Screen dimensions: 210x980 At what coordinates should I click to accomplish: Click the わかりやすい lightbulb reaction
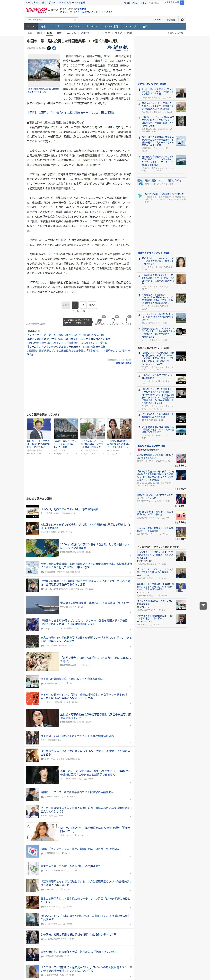113,321
